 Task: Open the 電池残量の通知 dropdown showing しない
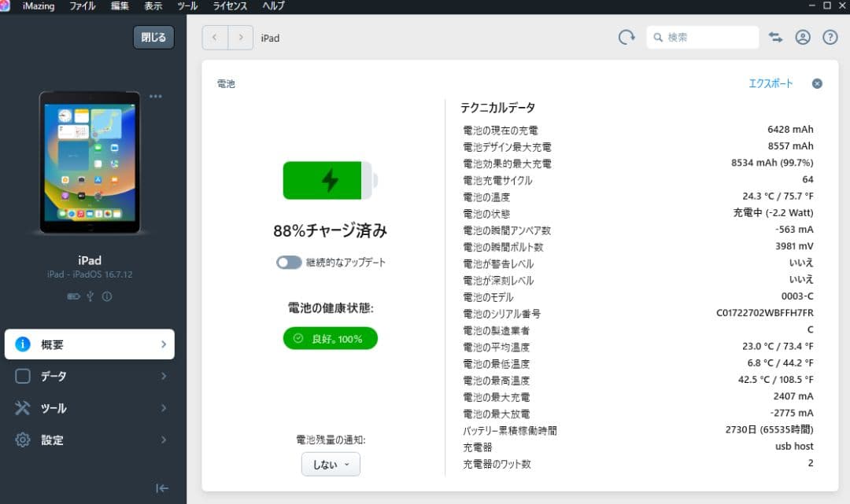click(331, 464)
